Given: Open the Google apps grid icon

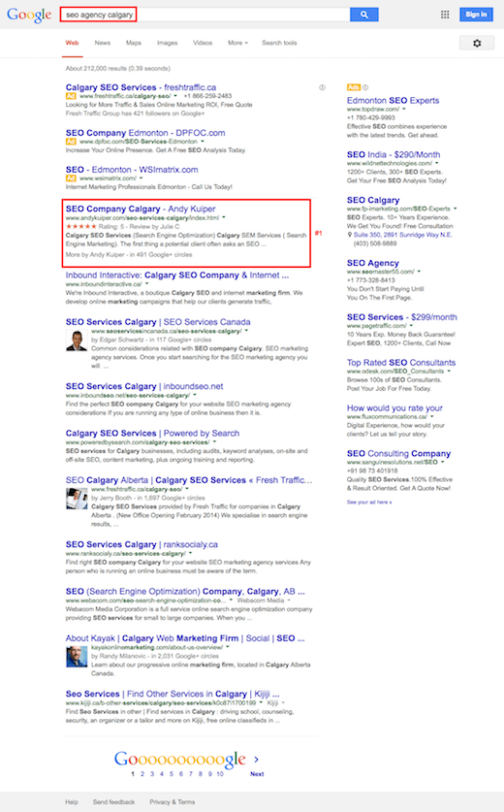Looking at the screenshot, I should tap(445, 15).
